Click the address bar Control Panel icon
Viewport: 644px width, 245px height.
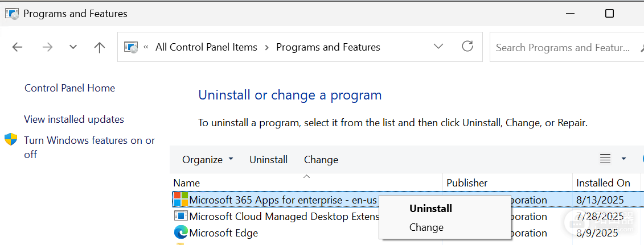pos(130,47)
